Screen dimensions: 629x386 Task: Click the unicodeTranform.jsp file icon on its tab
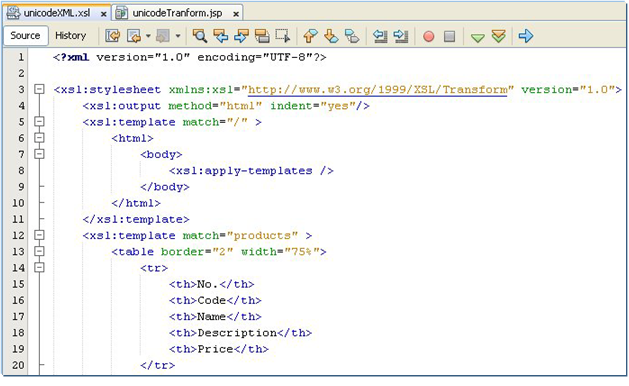click(121, 13)
